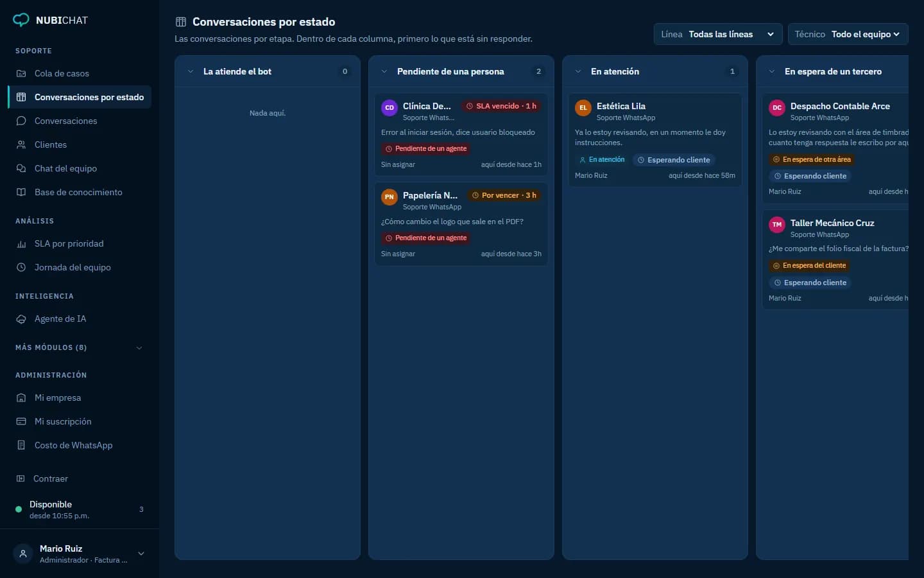The width and height of the screenshot is (924, 578).
Task: Open the Línea Todas las líneas dropdown
Action: point(718,34)
